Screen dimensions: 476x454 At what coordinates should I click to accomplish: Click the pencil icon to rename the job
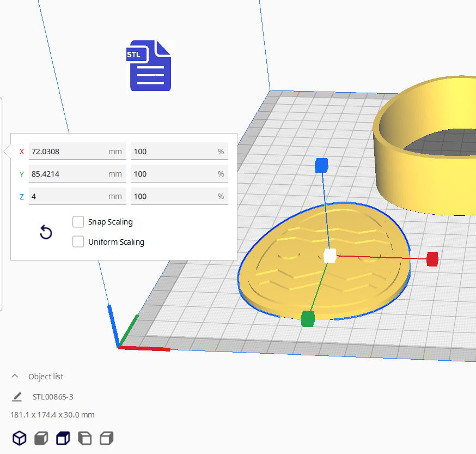[17, 396]
